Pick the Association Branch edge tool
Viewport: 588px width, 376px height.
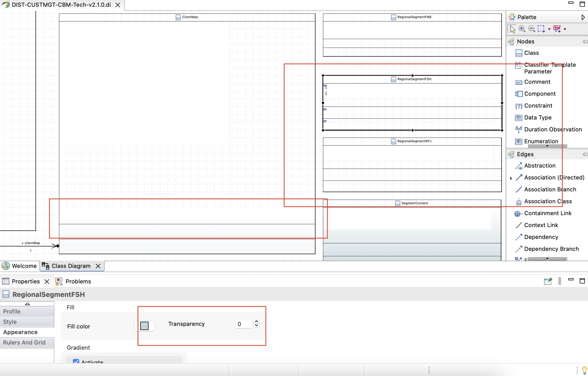[x=546, y=190]
